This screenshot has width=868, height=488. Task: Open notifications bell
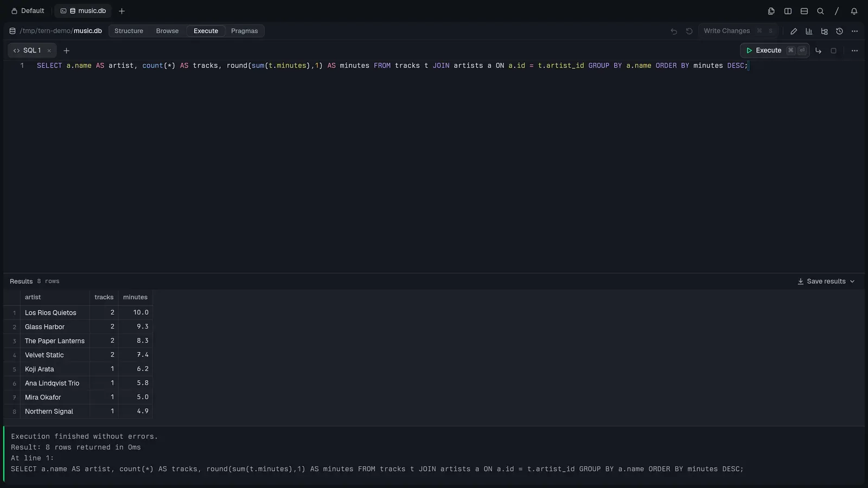click(x=854, y=11)
